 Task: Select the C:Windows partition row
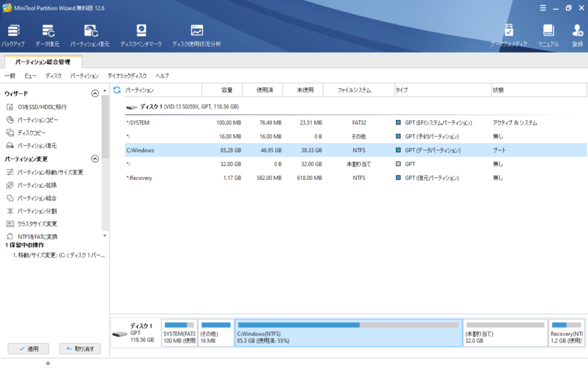pyautogui.click(x=356, y=150)
